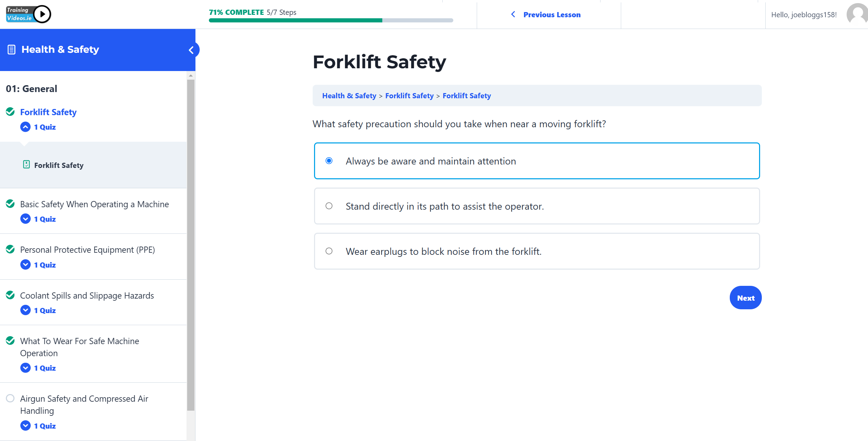Collapse the sidebar with arrow icon

[x=192, y=50]
